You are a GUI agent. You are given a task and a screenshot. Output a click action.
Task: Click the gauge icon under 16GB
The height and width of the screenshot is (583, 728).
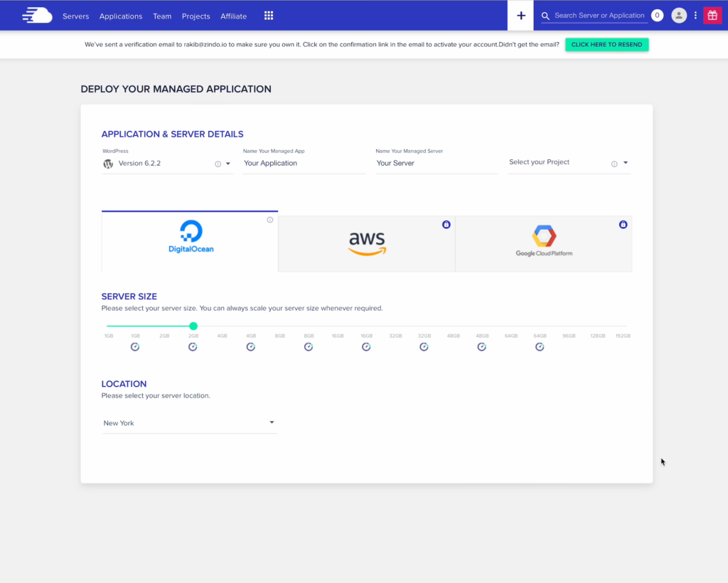pos(366,347)
